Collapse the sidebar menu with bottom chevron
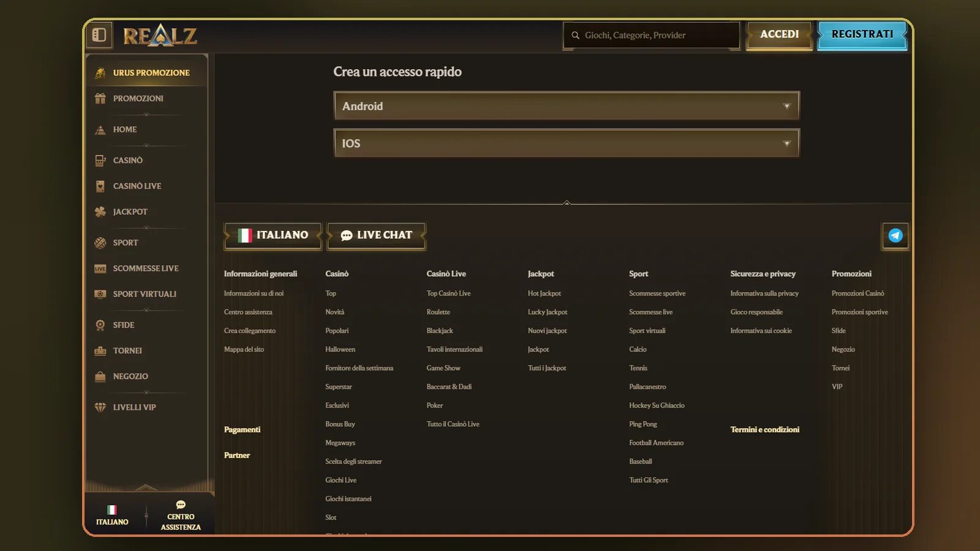980x551 pixels. coord(146,487)
